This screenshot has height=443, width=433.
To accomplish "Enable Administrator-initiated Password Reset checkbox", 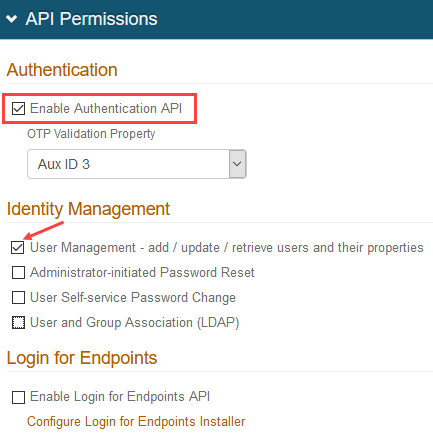I will pos(18,273).
